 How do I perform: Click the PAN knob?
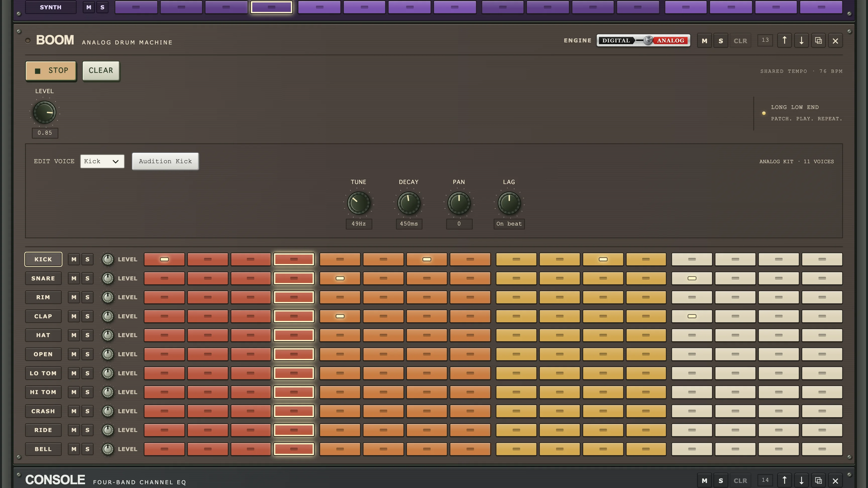point(459,203)
